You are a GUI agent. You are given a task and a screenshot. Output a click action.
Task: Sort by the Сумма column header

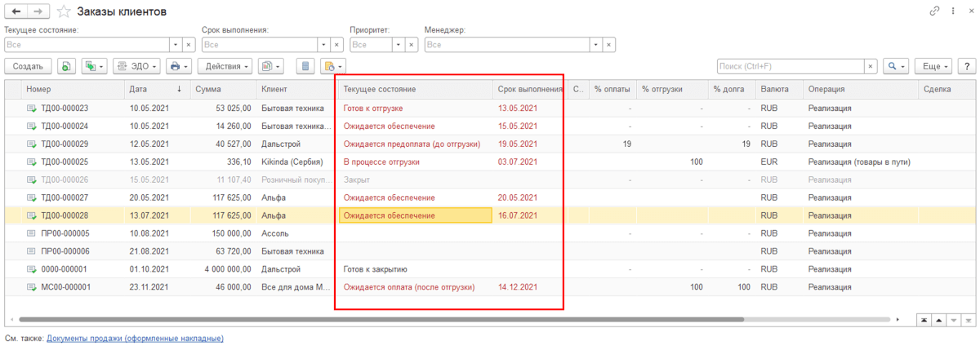click(x=223, y=89)
